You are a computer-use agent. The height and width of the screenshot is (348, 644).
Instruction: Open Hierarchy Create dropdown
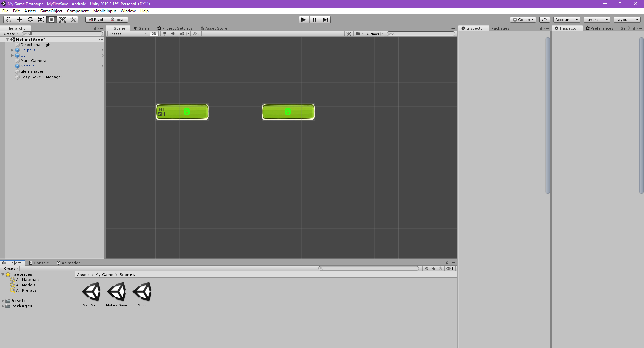tap(11, 34)
